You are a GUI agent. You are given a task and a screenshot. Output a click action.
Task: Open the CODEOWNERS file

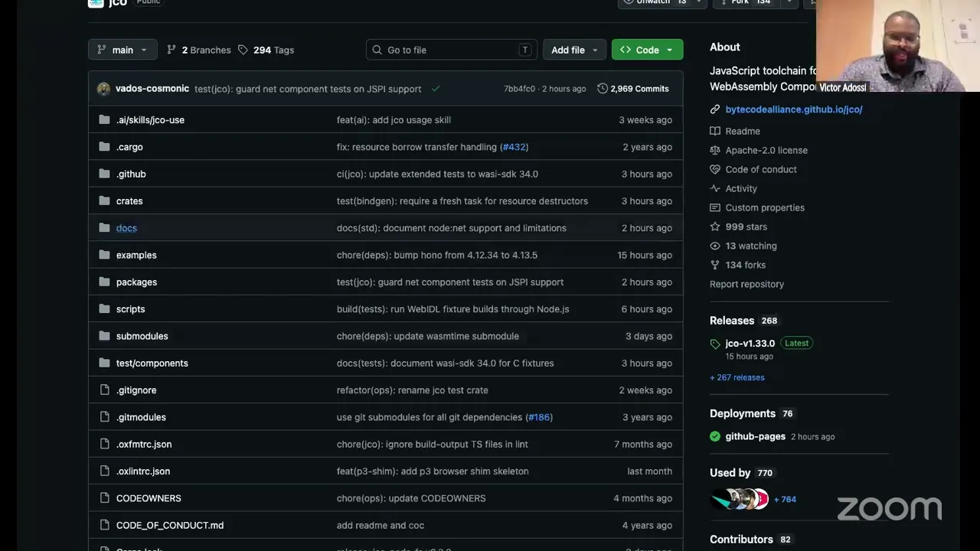(x=149, y=498)
